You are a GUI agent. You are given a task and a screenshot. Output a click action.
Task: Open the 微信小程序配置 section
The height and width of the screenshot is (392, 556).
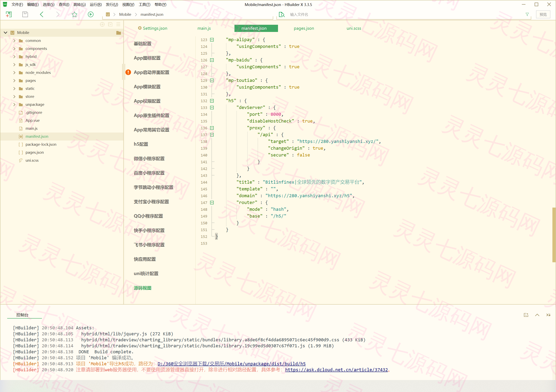point(149,158)
